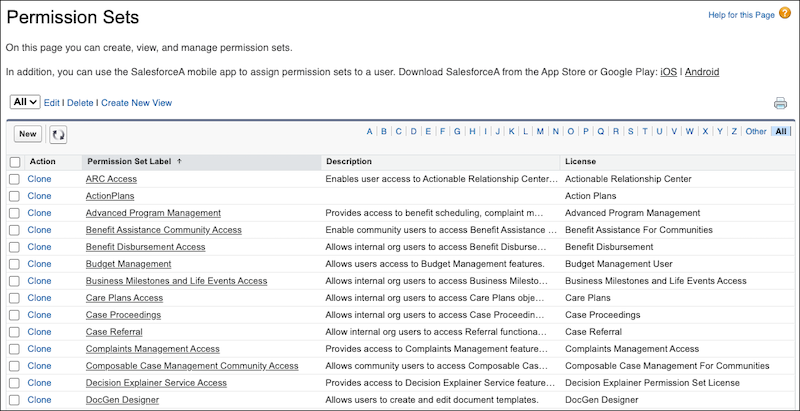Open Benefit Disbursement Access permission set
This screenshot has width=800, height=411.
pyautogui.click(x=145, y=247)
